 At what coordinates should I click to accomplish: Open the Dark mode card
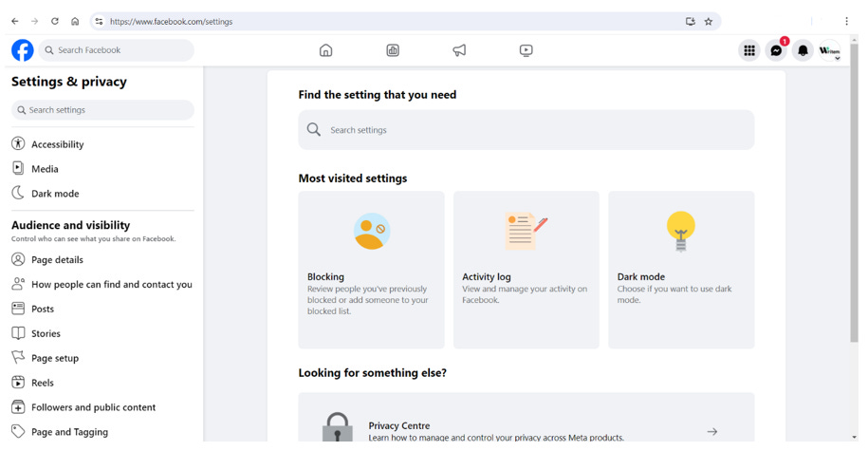[x=681, y=270]
